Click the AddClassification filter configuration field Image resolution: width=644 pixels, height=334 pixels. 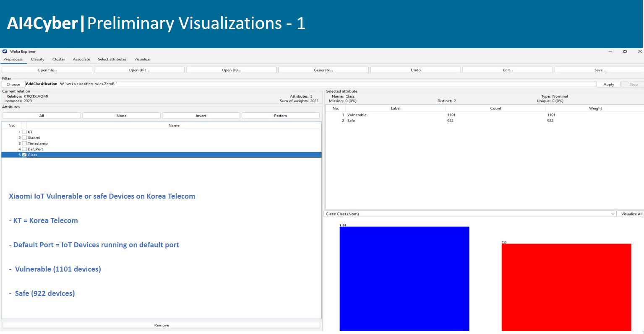pyautogui.click(x=310, y=84)
